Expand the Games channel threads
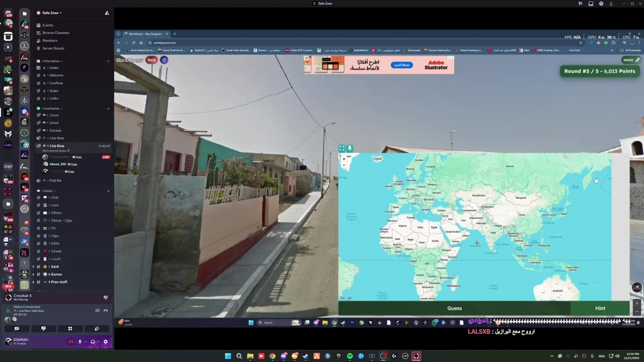 (x=34, y=275)
